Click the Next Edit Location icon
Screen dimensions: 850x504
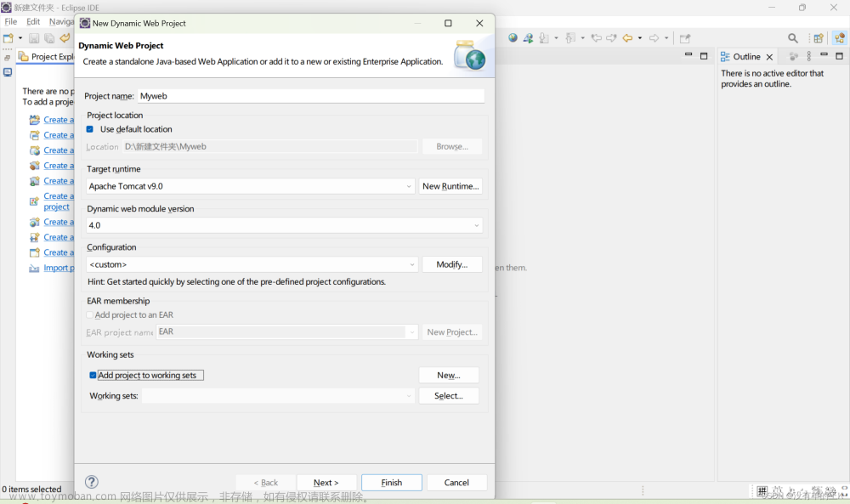point(611,38)
